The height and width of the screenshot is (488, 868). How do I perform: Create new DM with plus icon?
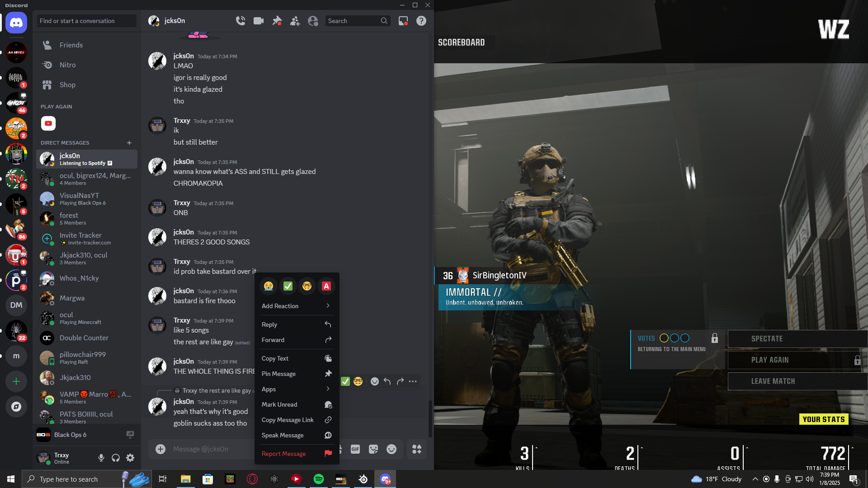[x=129, y=143]
